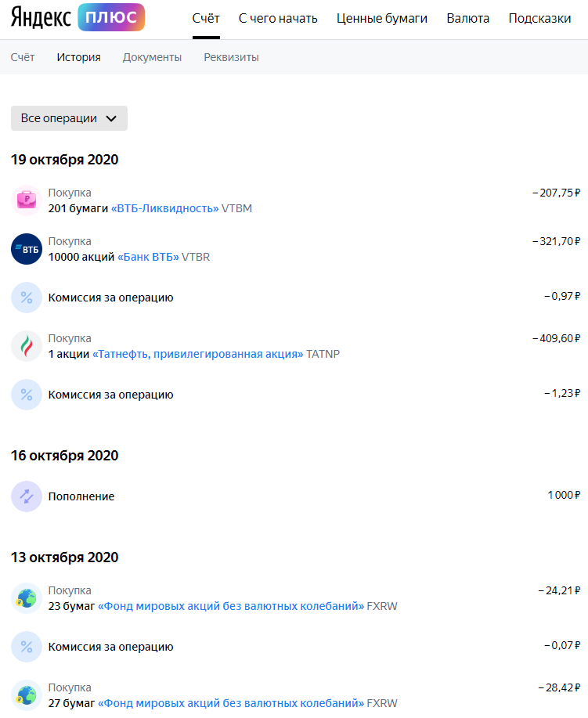This screenshot has width=588, height=718.
Task: Go to the Валюта section
Action: (x=468, y=18)
